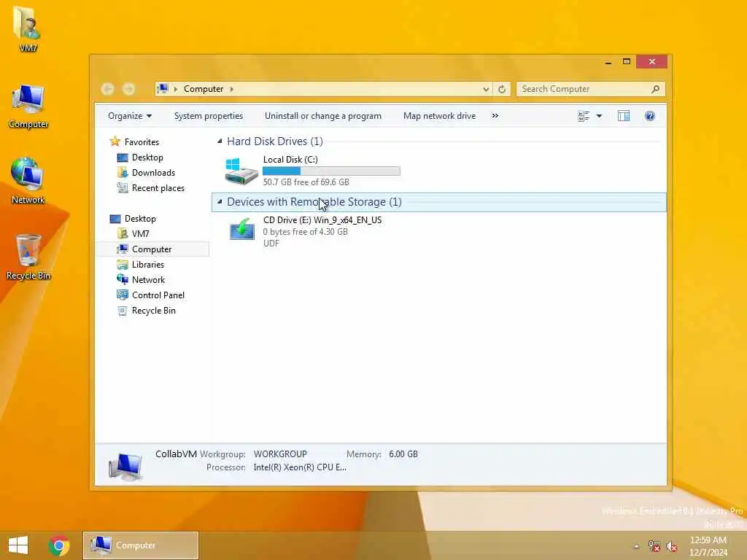This screenshot has width=747, height=560.
Task: Open the network status tray icon
Action: tap(654, 546)
